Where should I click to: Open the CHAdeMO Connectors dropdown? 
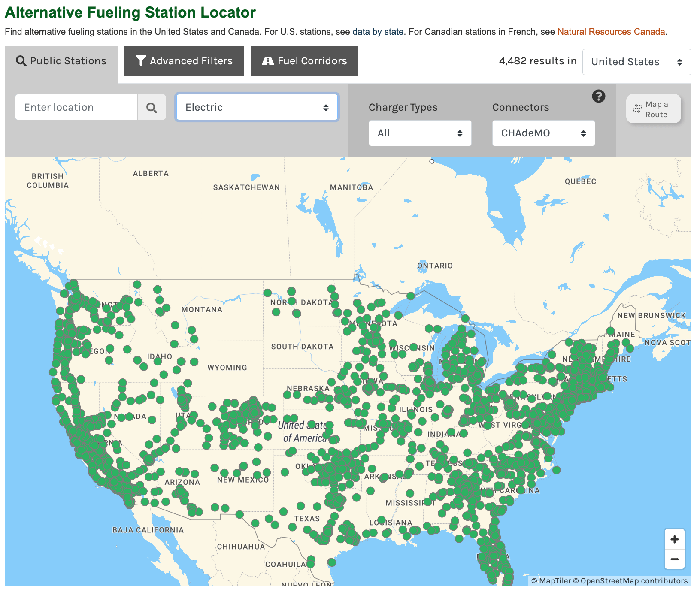point(543,133)
